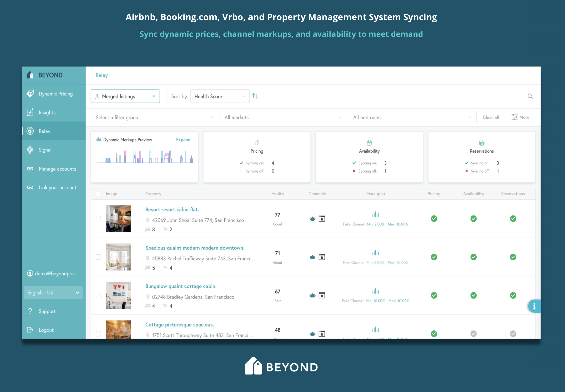Click Beyond home logo in sidebar
565x392 pixels.
point(30,75)
